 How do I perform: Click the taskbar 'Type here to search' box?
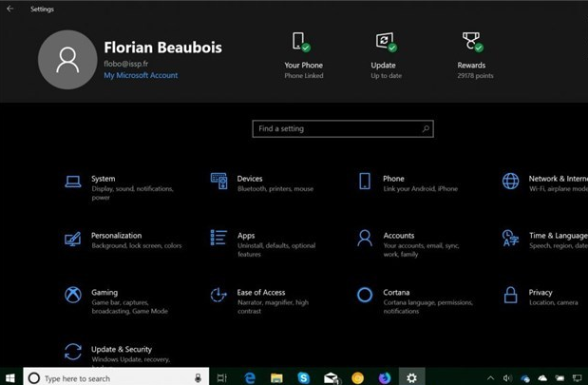(116, 377)
